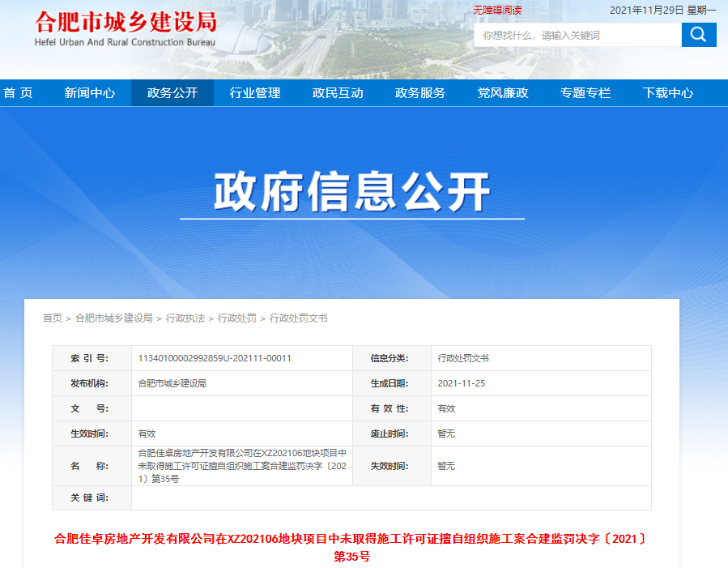Image resolution: width=728 pixels, height=568 pixels.
Task: Click the 政府信息公开 banner heading
Action: 352,191
